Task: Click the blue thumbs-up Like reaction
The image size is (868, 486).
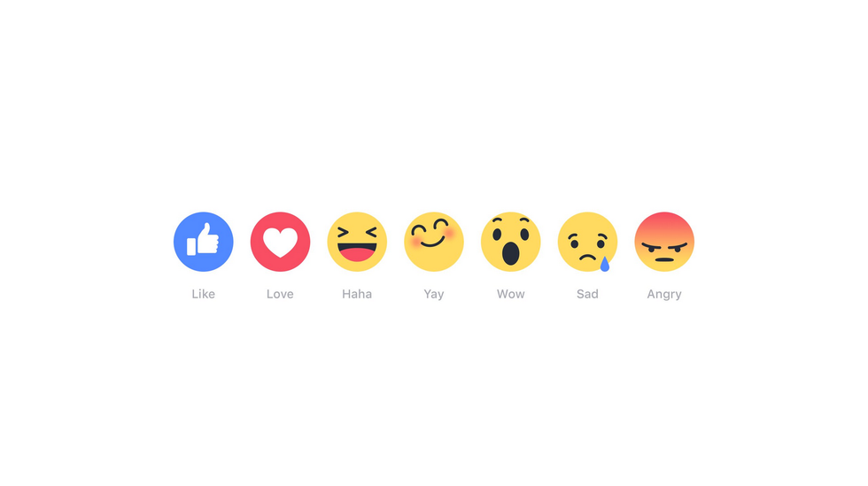Action: click(x=203, y=242)
